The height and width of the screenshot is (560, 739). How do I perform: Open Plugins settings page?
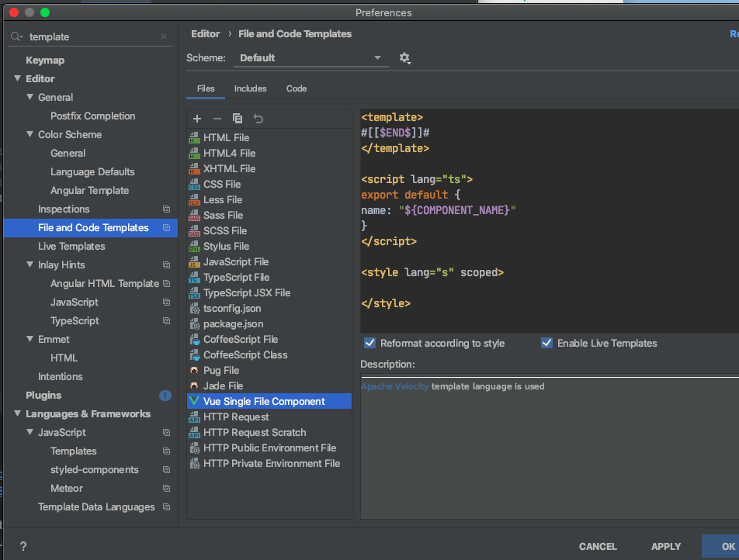(43, 395)
